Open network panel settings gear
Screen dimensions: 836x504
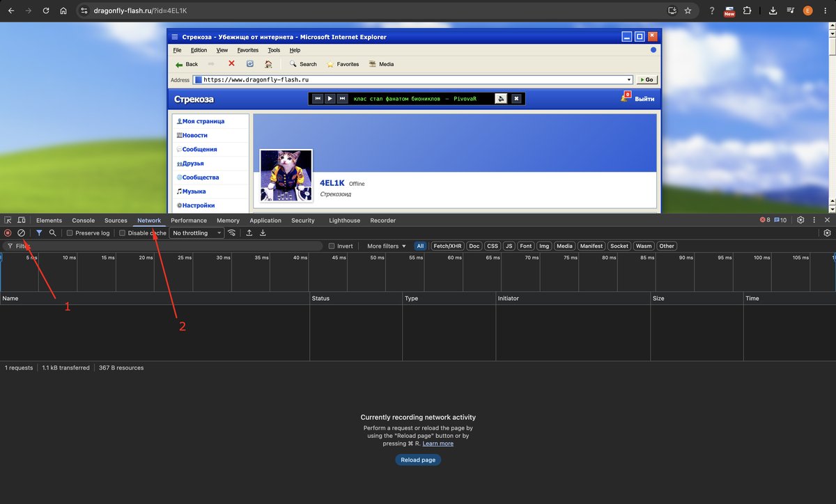pyautogui.click(x=827, y=233)
